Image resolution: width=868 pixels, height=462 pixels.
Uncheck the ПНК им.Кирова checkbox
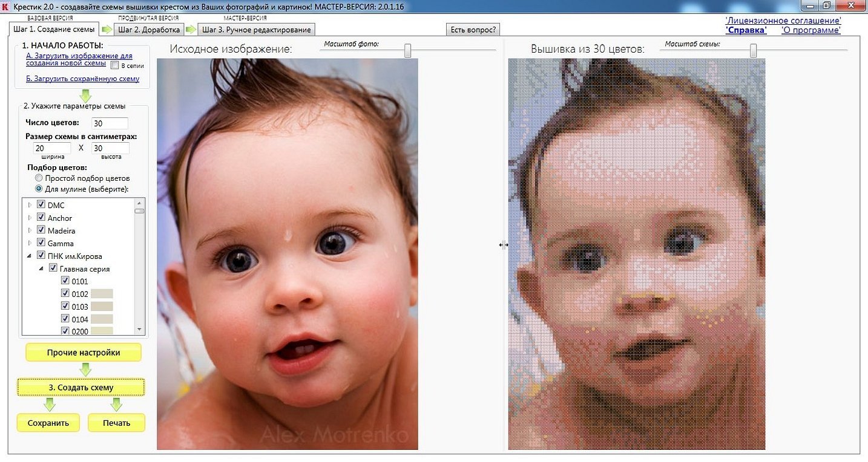coord(41,255)
